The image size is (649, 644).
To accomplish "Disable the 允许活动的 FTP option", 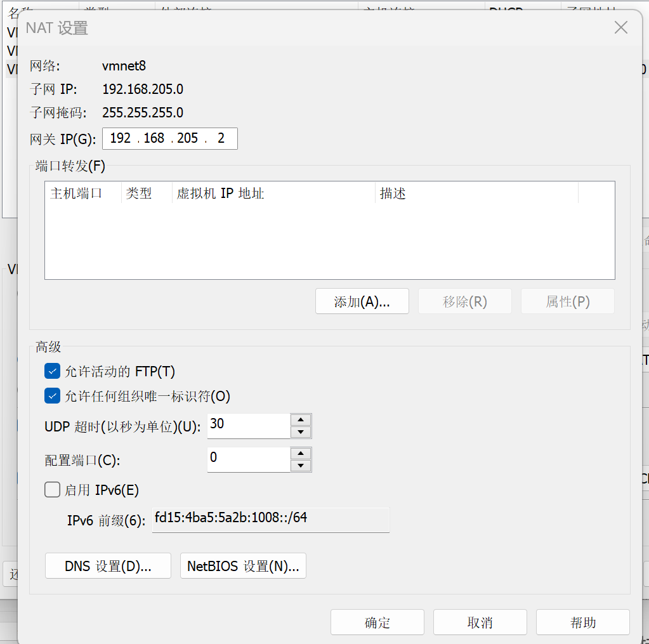I will (x=52, y=371).
